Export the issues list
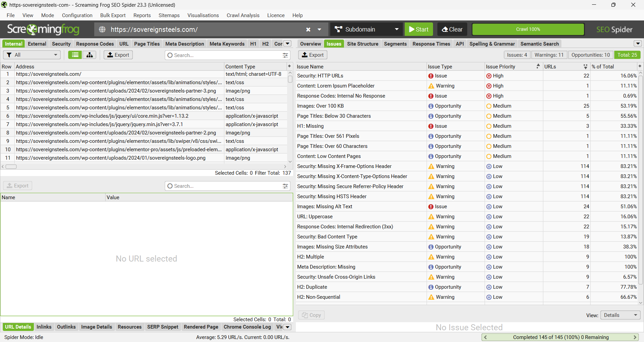The width and height of the screenshot is (644, 342). 313,55
